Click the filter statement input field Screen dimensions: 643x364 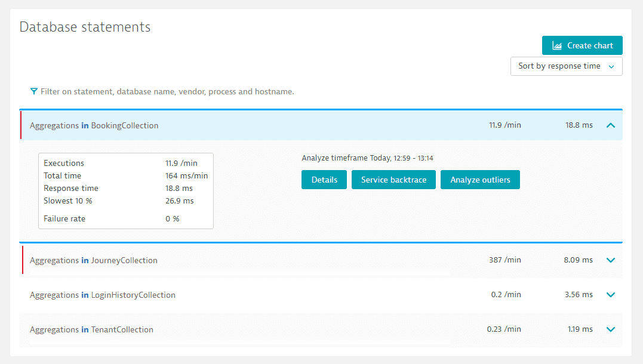(x=167, y=91)
